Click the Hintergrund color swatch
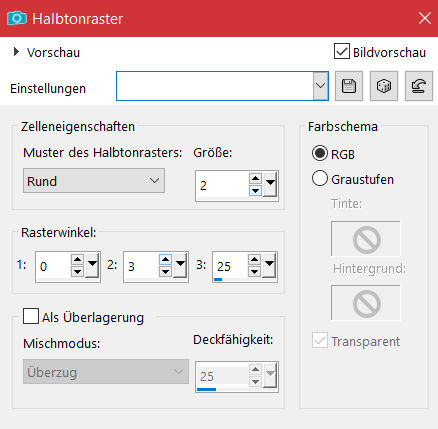The image size is (438, 429). pyautogui.click(x=366, y=303)
